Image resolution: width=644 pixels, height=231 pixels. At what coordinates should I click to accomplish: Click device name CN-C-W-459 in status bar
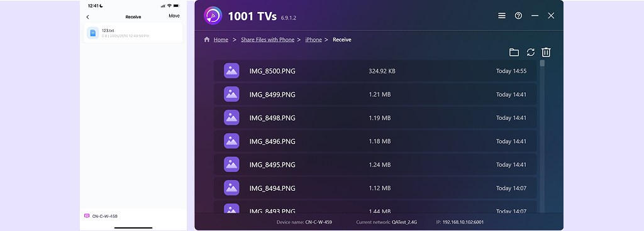click(318, 222)
